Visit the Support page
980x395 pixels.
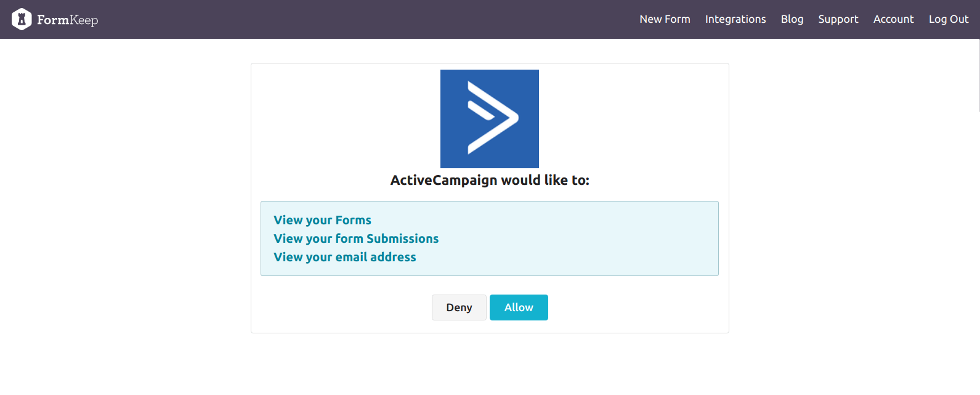[838, 19]
